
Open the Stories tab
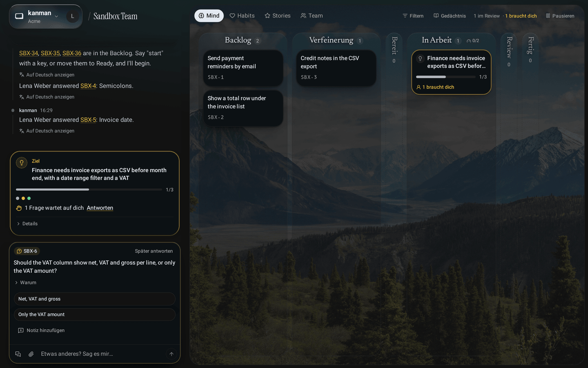coord(278,16)
